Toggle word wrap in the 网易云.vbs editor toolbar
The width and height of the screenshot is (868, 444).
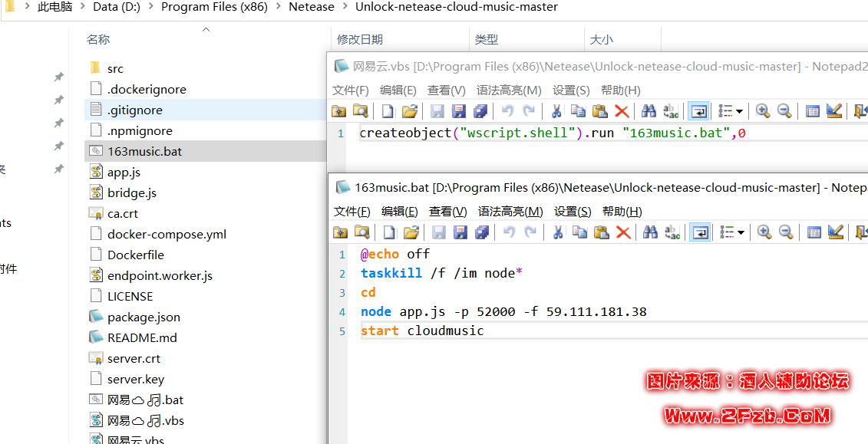tap(698, 111)
